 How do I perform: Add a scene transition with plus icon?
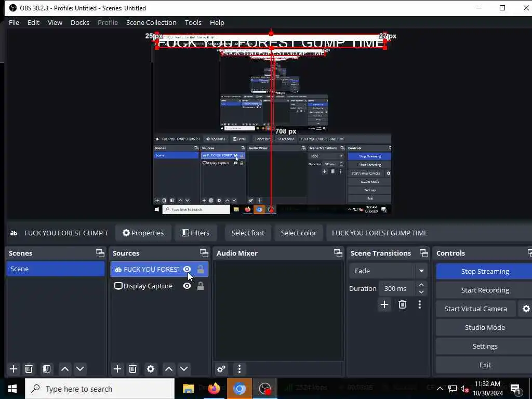pyautogui.click(x=384, y=304)
